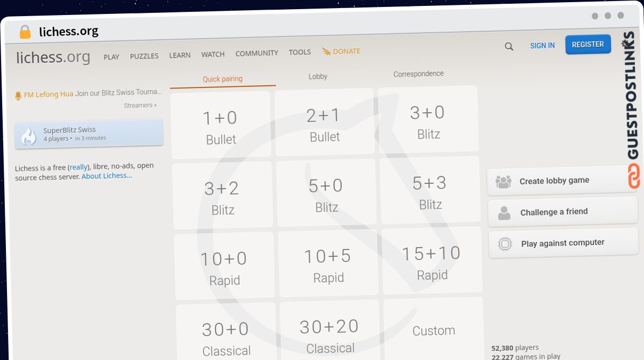Screen dimensions: 644x360
Task: Click the Donate wing icon
Action: click(x=326, y=52)
